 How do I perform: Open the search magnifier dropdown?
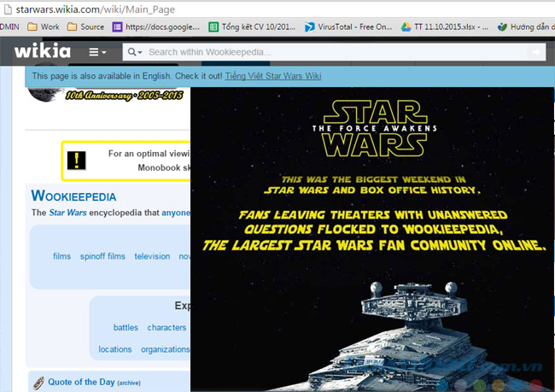pos(135,52)
